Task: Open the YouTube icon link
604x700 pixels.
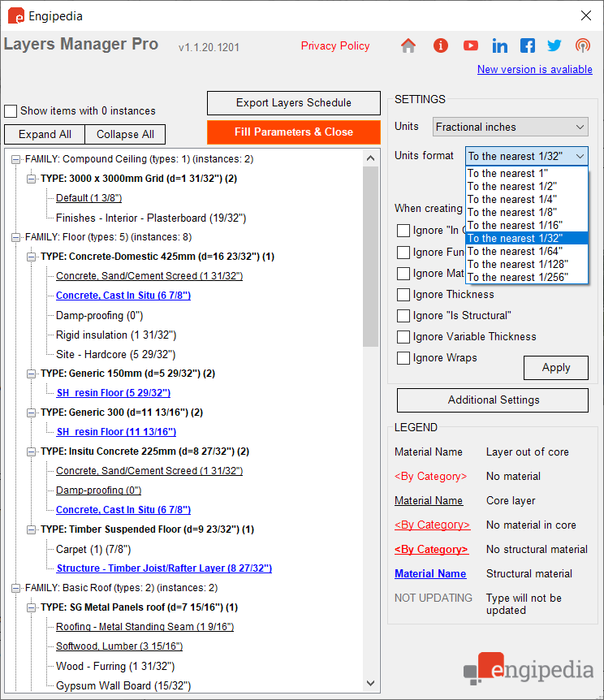Action: (471, 45)
